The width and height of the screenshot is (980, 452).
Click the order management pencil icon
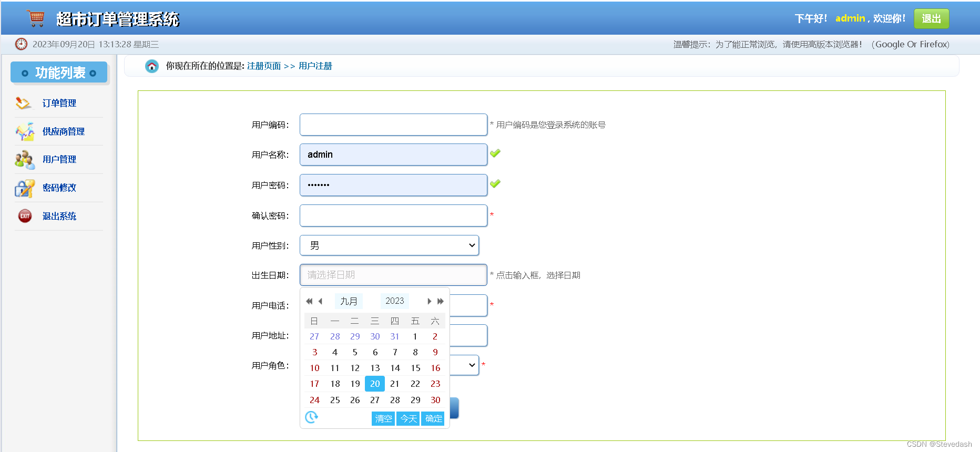click(x=24, y=103)
